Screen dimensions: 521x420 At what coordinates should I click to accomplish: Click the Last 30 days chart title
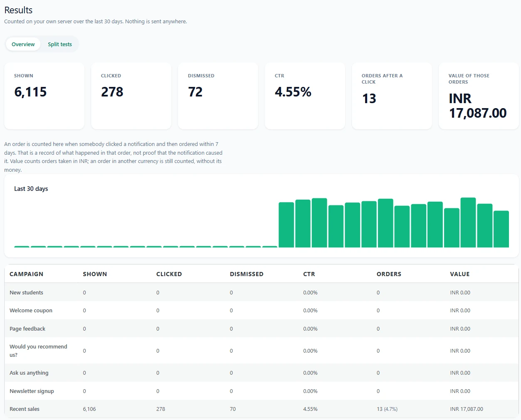coord(31,189)
